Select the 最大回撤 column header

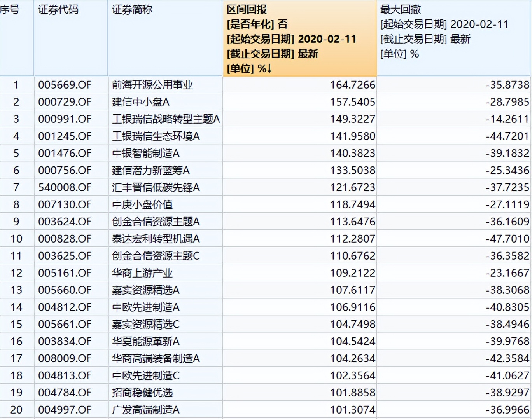453,38
